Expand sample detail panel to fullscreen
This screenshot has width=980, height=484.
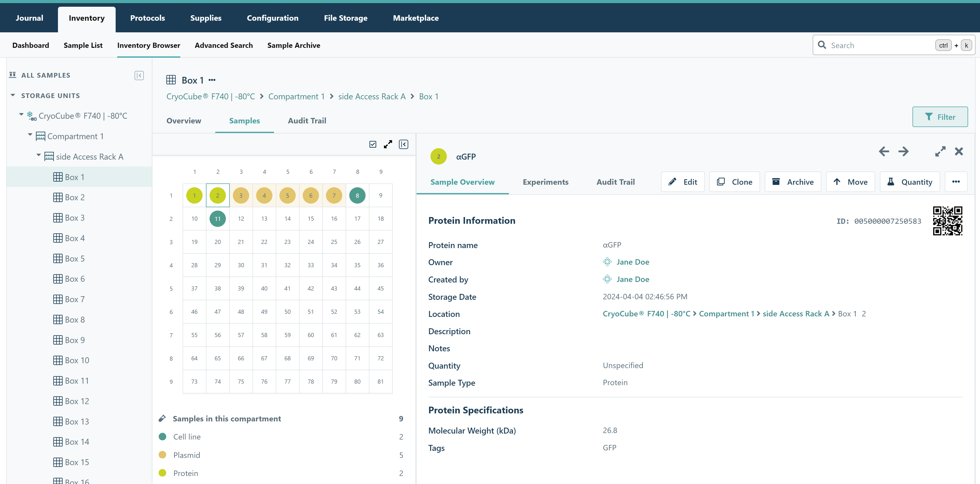click(940, 151)
